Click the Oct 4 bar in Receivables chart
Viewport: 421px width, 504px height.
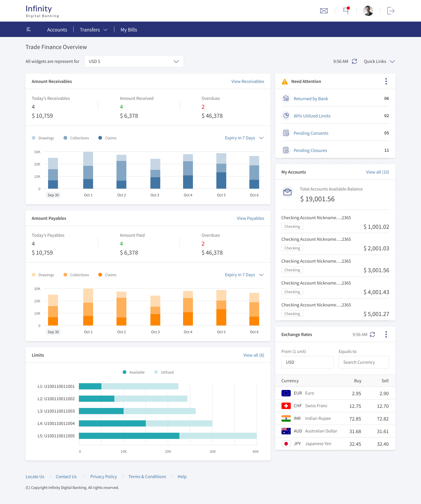(188, 171)
